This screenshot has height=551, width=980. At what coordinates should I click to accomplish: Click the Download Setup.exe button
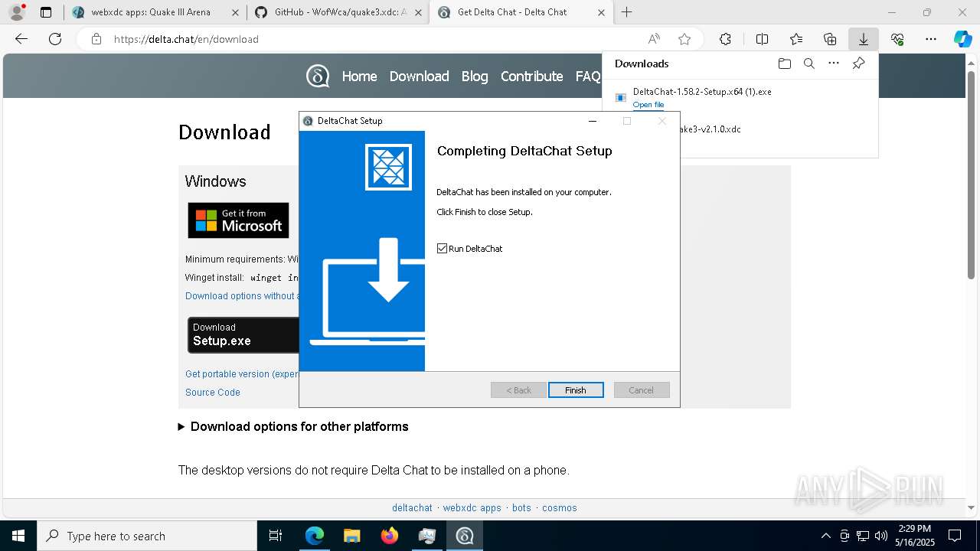click(x=243, y=335)
